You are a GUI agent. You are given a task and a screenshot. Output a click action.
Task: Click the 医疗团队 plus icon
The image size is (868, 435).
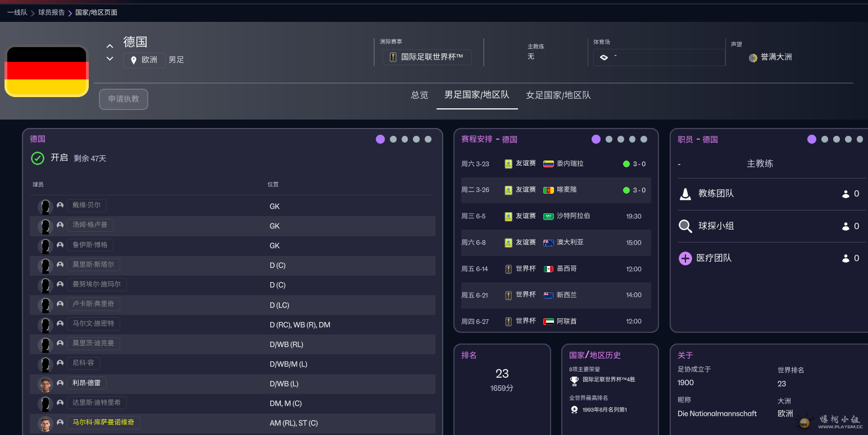point(685,259)
